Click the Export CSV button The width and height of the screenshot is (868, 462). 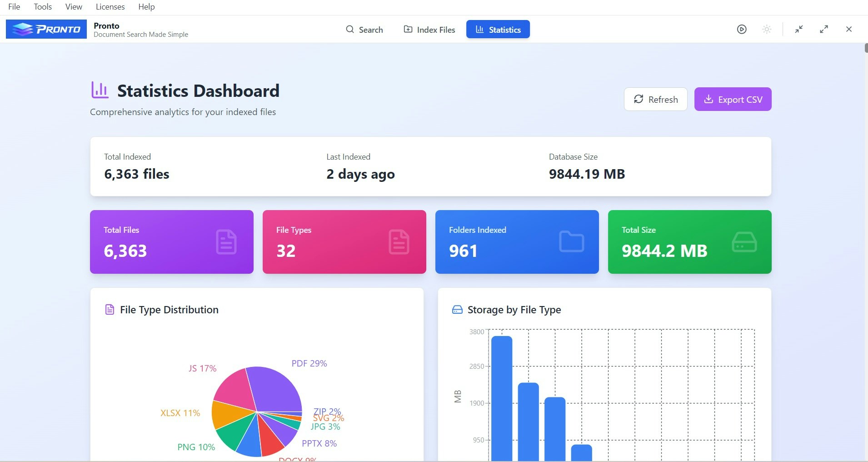[x=733, y=99]
